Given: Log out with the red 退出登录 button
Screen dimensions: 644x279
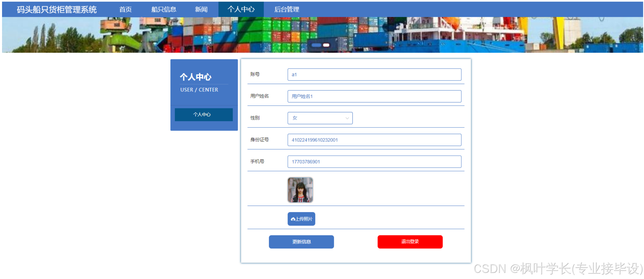Looking at the screenshot, I should [410, 242].
